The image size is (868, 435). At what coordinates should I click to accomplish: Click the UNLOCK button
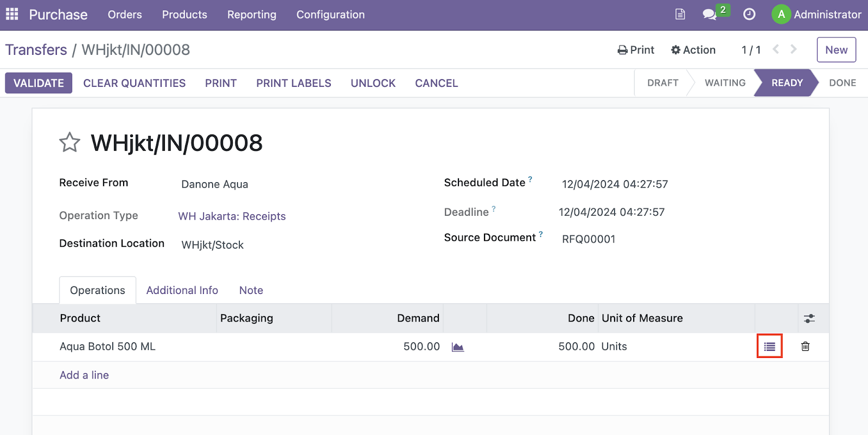pyautogui.click(x=373, y=83)
